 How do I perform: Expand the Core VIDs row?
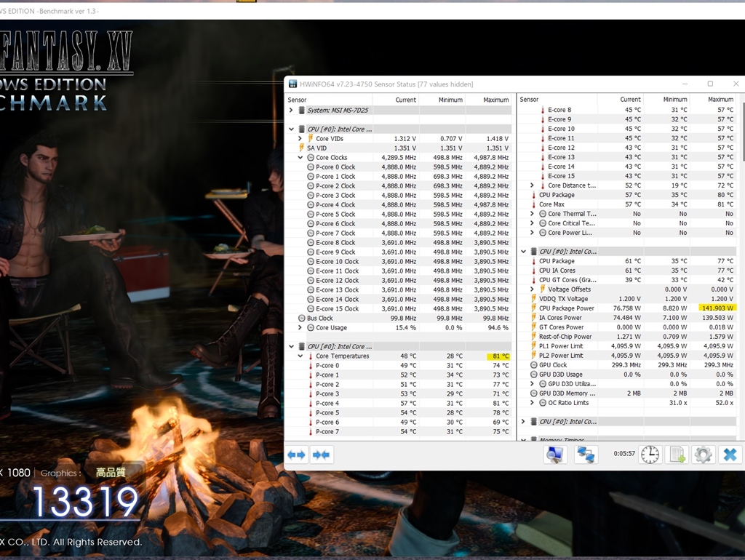coord(300,139)
